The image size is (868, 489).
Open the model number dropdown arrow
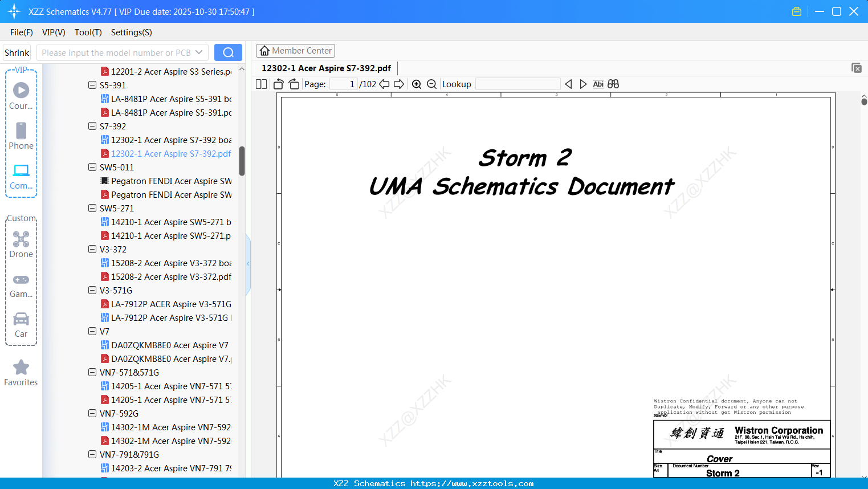199,52
